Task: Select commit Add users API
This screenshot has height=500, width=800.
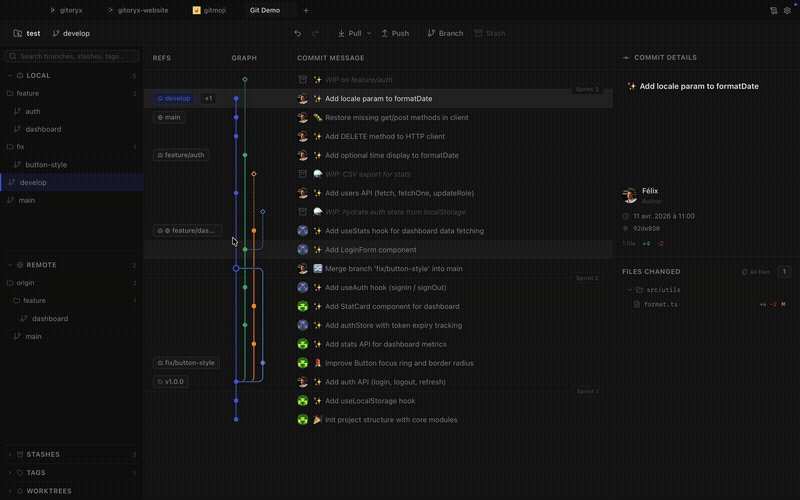Action: (378, 193)
